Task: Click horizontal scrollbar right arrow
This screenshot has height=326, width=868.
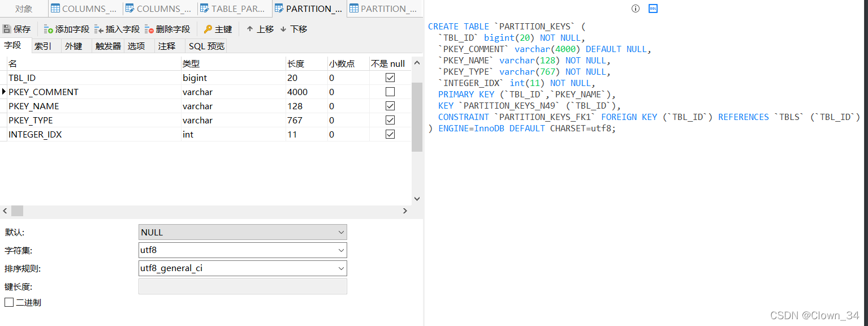Action: point(405,211)
